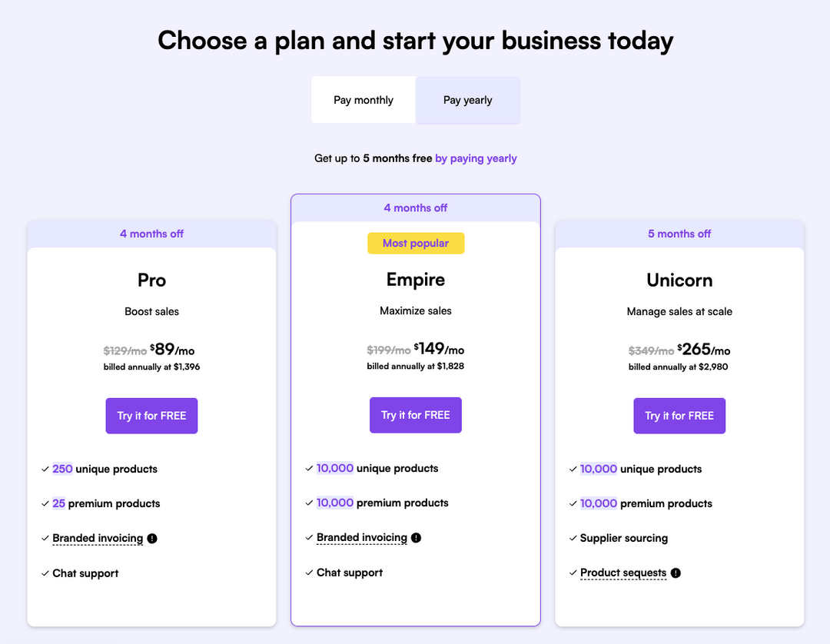This screenshot has width=830, height=644.
Task: Click the checkmark beside Supplier sourcing
Action: coord(573,538)
